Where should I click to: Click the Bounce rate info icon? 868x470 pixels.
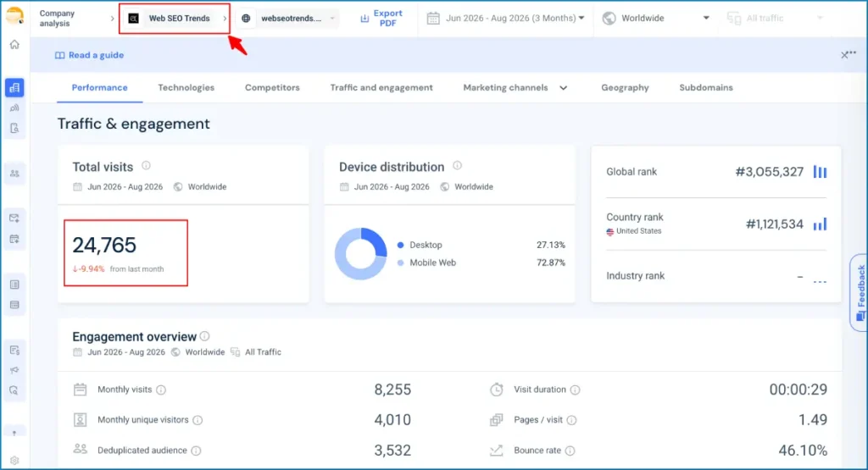570,451
